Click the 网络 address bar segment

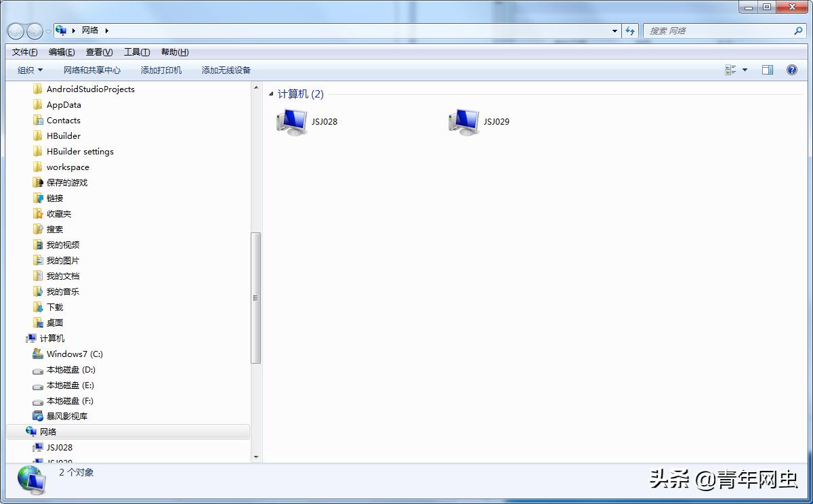[x=90, y=30]
